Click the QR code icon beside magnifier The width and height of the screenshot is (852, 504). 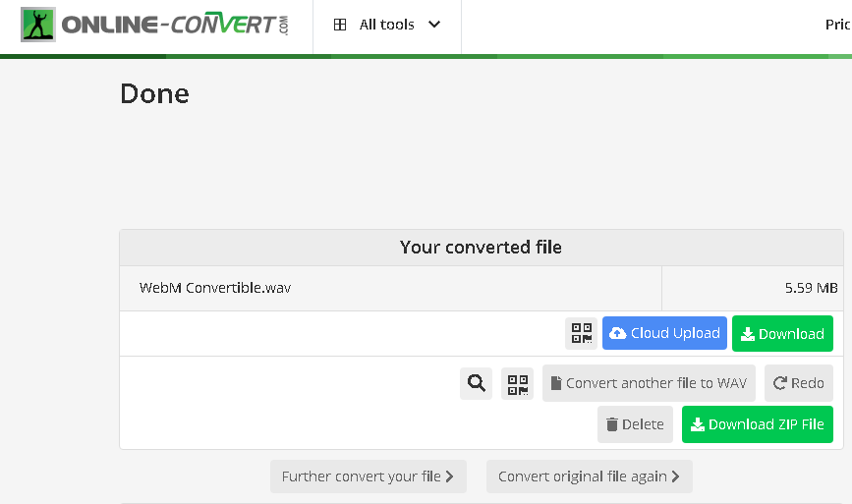click(x=517, y=383)
